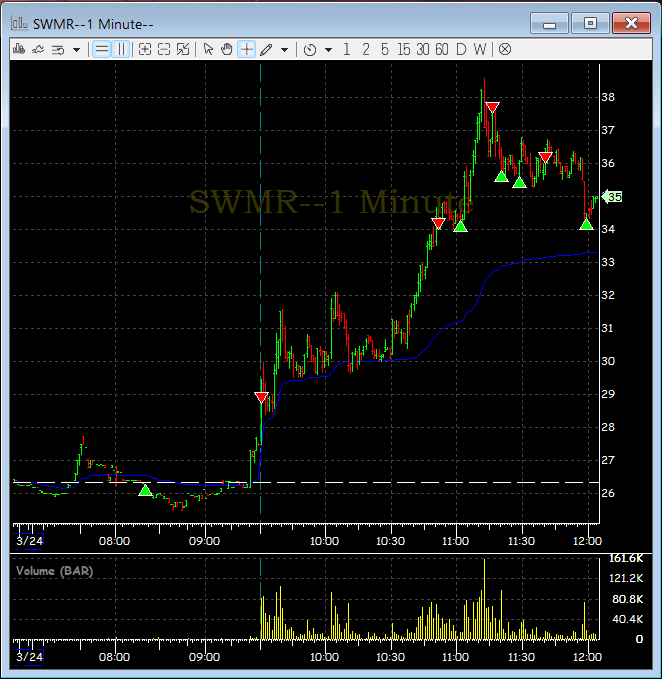Click the Volume (BAR) label
This screenshot has height=679, width=662.
tap(55, 571)
